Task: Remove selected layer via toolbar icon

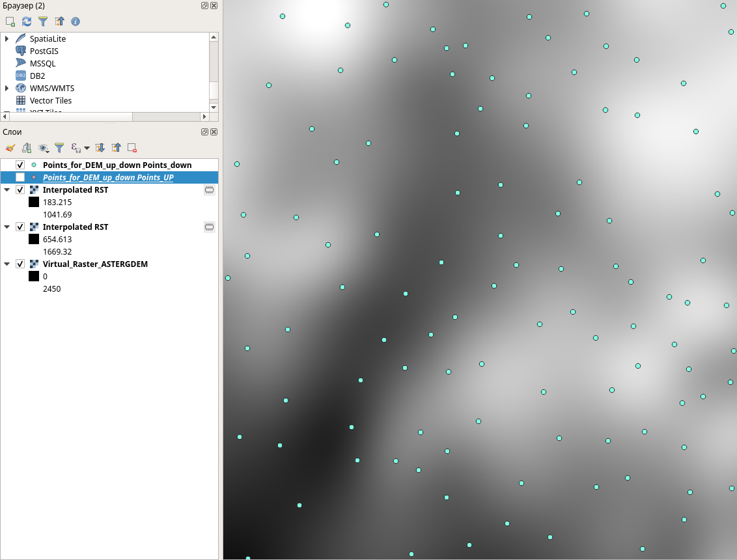Action: tap(132, 148)
